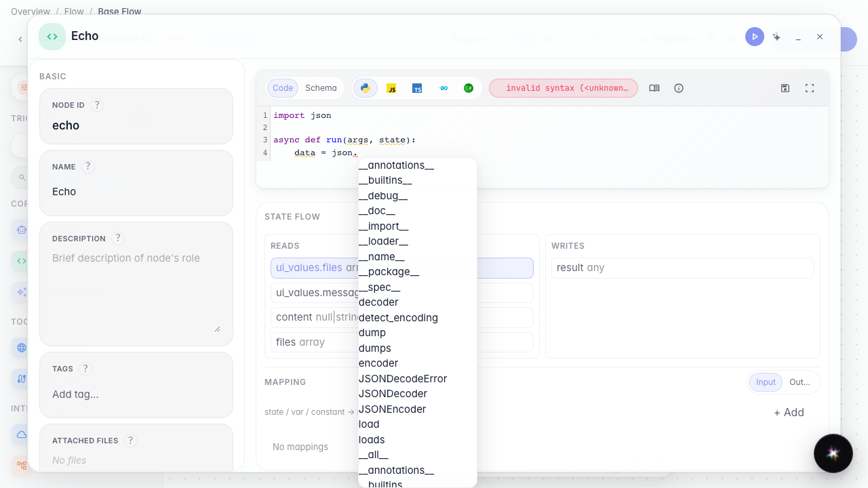Open help for Attached Files

[x=131, y=441]
